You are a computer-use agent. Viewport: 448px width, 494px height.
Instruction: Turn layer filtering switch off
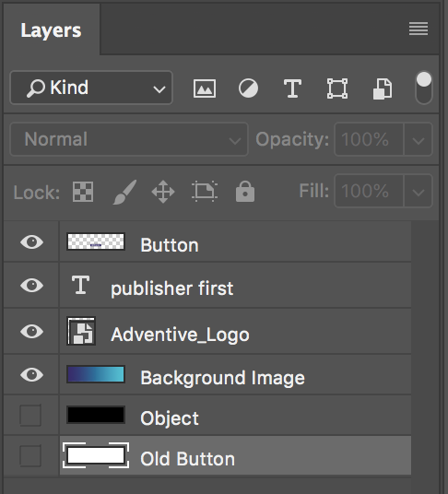[x=424, y=88]
